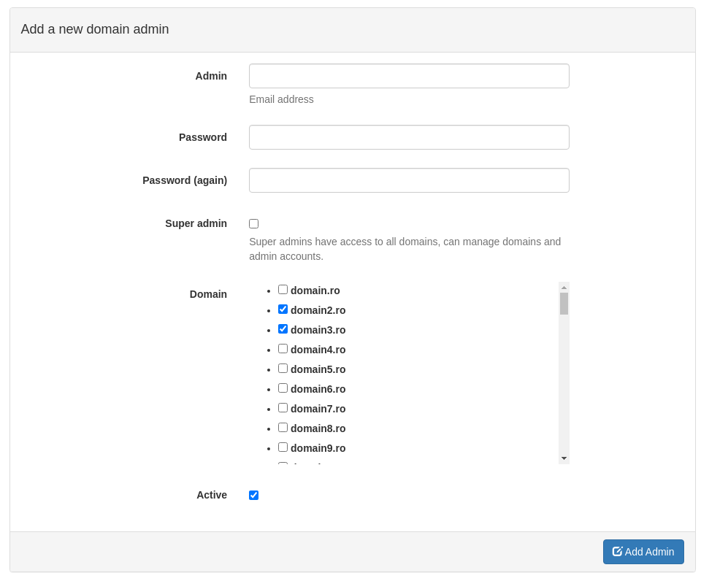Uncheck the domain3.ro checkbox
Viewport: 728px width, 581px height.
click(x=283, y=328)
